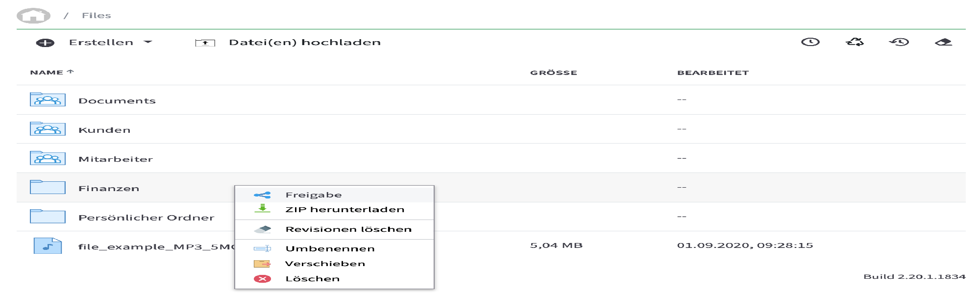Sort by the GRÖSSE column header
980x294 pixels.
pyautogui.click(x=554, y=73)
